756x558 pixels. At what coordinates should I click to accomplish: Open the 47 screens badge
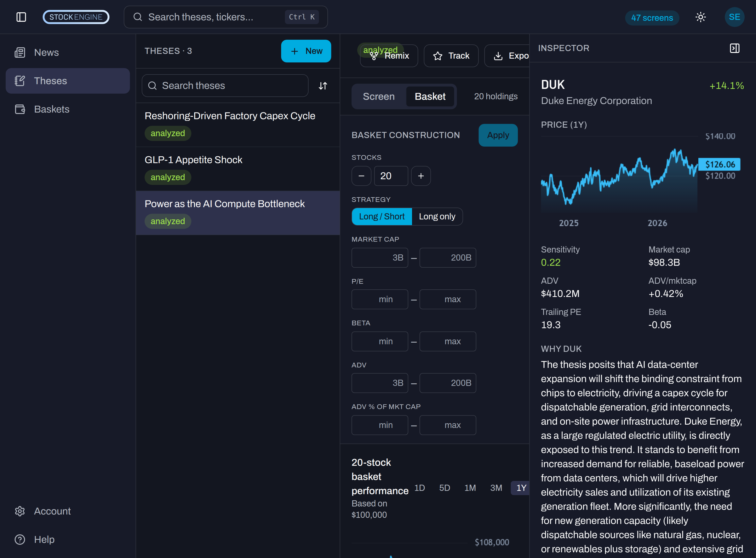pyautogui.click(x=652, y=18)
